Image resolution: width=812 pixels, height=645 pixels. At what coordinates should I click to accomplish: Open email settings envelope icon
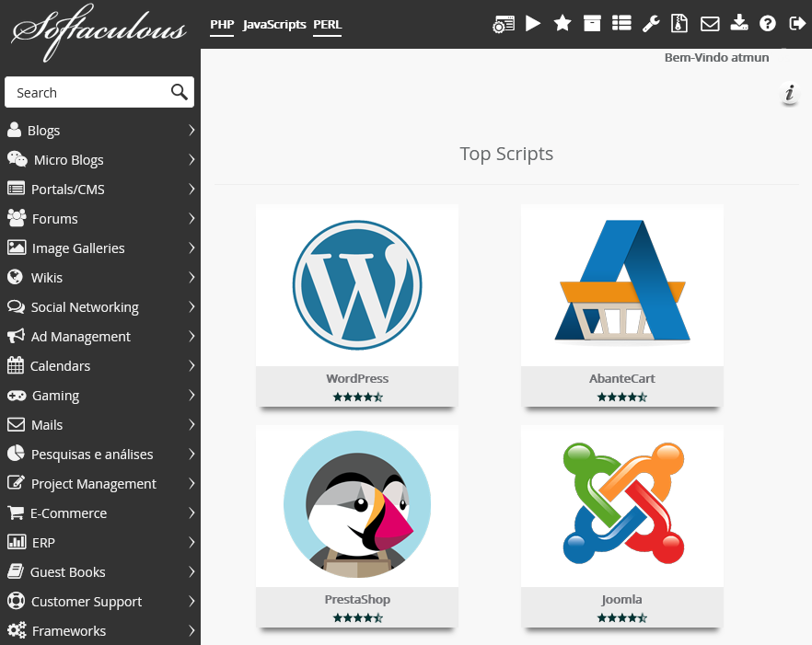click(x=710, y=24)
